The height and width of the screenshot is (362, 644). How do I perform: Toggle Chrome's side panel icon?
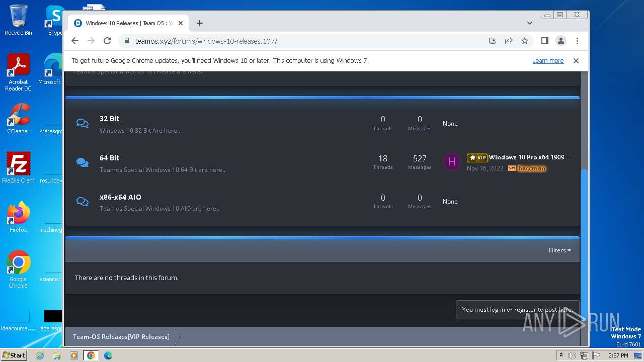[545, 41]
